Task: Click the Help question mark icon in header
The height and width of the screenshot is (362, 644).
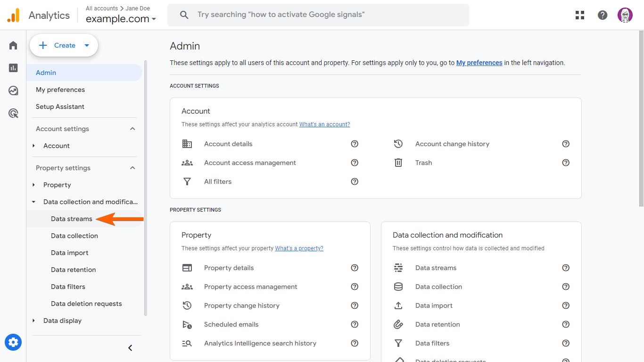Action: [x=603, y=15]
